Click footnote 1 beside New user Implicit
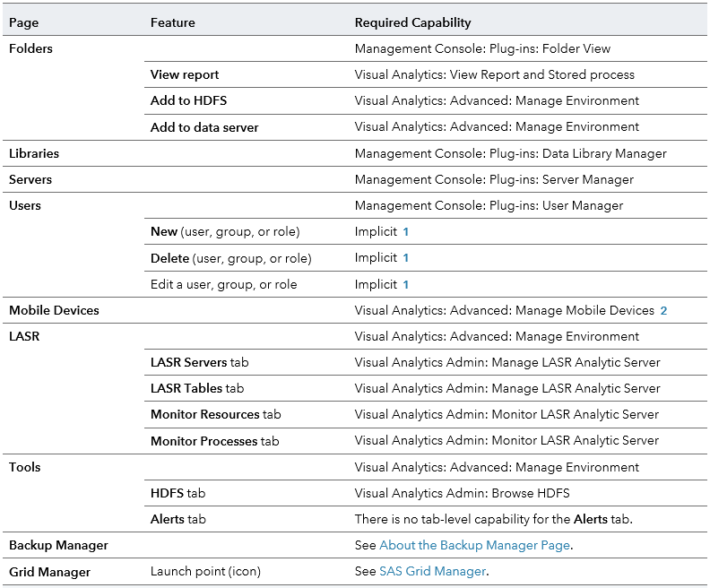The width and height of the screenshot is (710, 588). [406, 232]
